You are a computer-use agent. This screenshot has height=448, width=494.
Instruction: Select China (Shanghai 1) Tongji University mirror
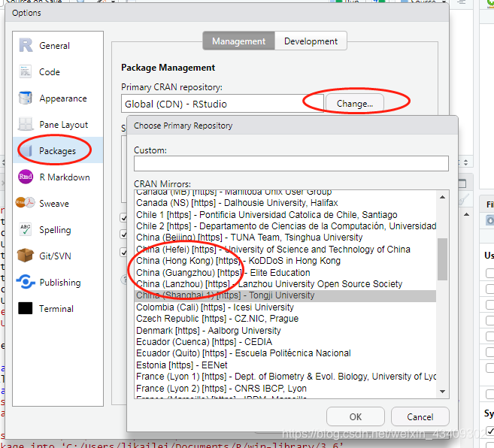tap(285, 295)
